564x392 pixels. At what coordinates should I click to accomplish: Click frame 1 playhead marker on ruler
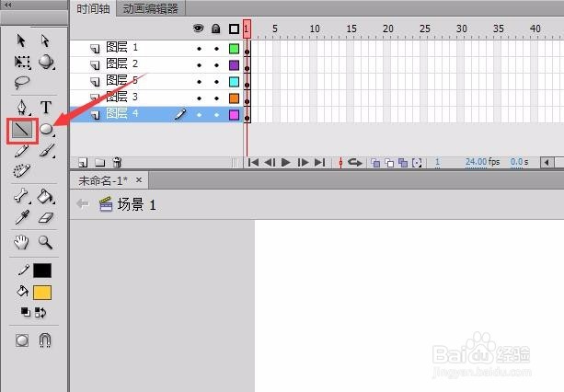click(x=247, y=29)
